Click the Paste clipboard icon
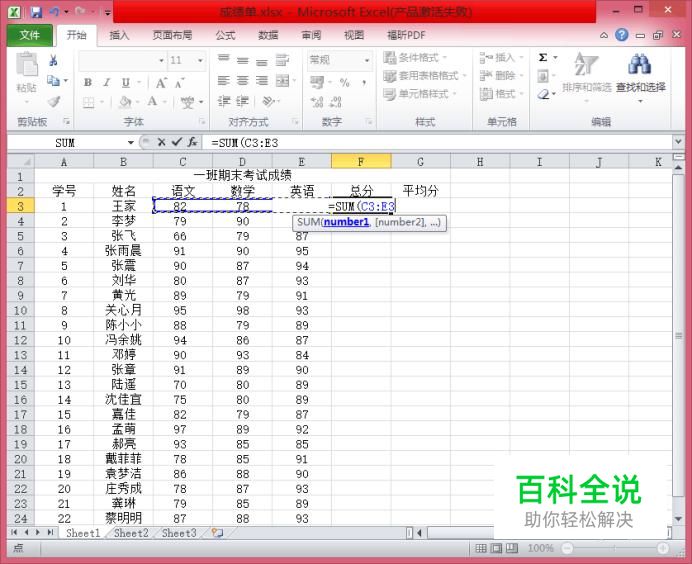 26,64
